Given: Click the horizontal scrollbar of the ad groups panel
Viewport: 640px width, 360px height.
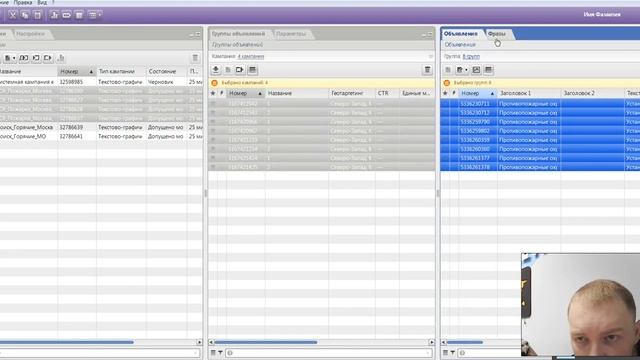Looking at the screenshot, I should 266,342.
